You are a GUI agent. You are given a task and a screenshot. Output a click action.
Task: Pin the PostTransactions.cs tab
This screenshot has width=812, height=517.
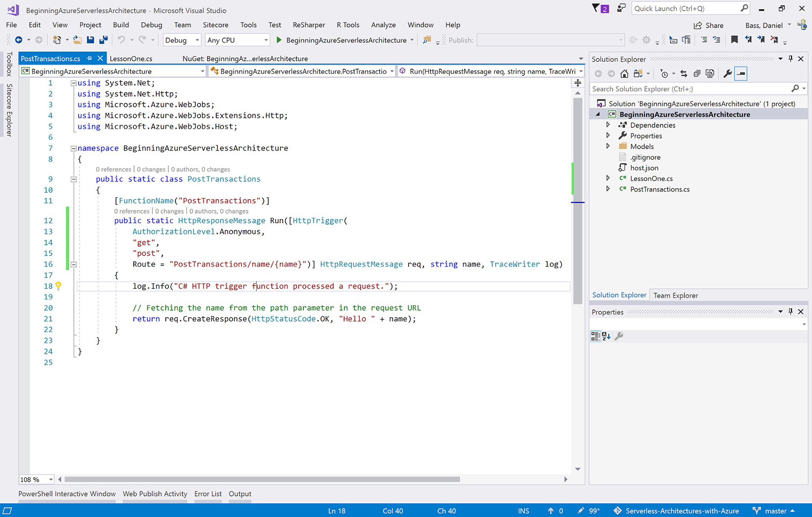[89, 58]
